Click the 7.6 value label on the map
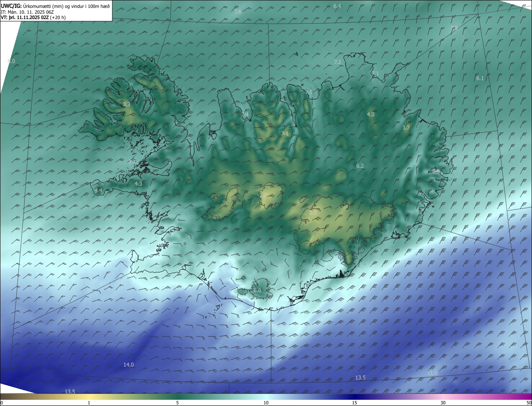Image resolution: width=532 pixels, height=406 pixels. 238,12
